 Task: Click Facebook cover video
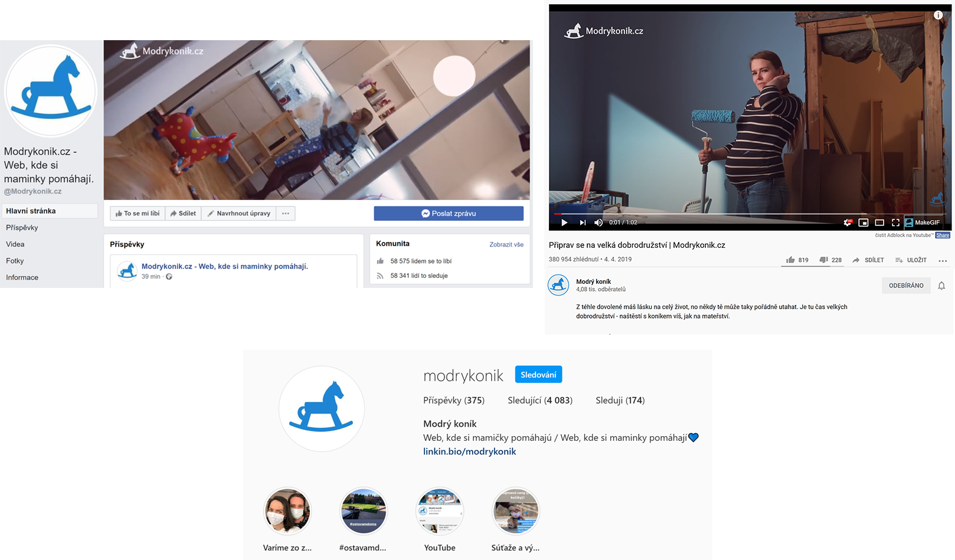coord(316,120)
